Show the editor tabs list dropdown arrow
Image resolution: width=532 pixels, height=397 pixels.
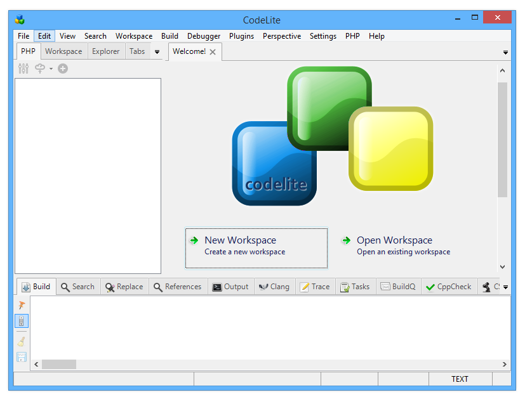pyautogui.click(x=505, y=52)
